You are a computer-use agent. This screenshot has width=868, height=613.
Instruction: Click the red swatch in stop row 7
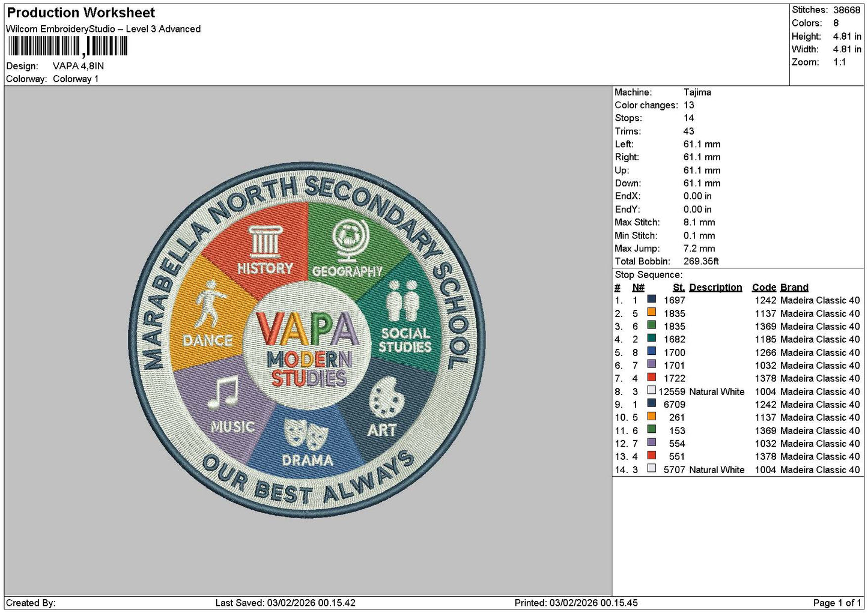(x=651, y=377)
